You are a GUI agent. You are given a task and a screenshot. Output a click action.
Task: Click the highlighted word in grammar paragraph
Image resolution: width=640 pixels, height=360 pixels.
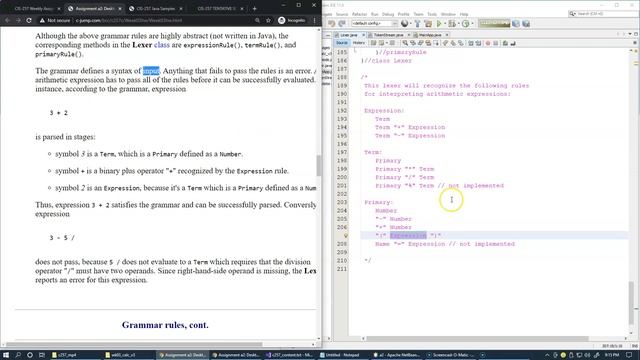point(151,71)
